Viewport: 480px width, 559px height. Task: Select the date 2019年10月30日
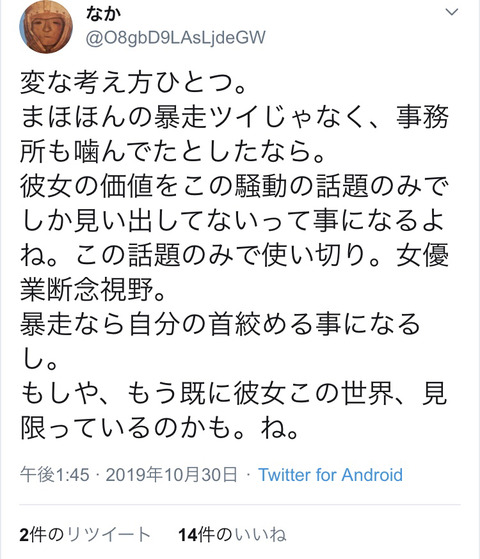tap(172, 475)
